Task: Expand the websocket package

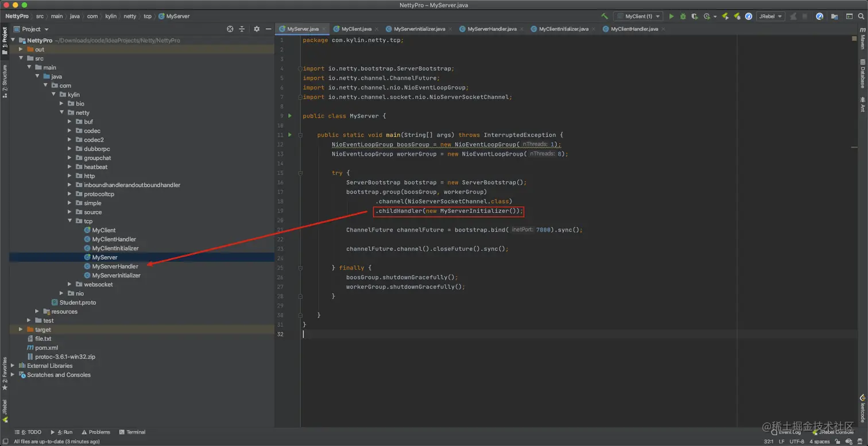Action: pos(70,284)
